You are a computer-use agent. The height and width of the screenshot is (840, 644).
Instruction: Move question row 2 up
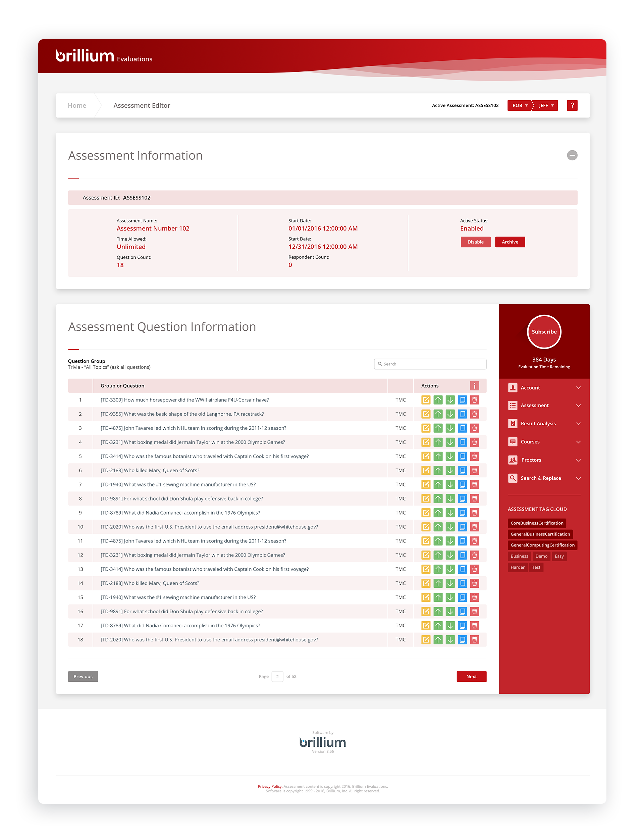point(438,414)
